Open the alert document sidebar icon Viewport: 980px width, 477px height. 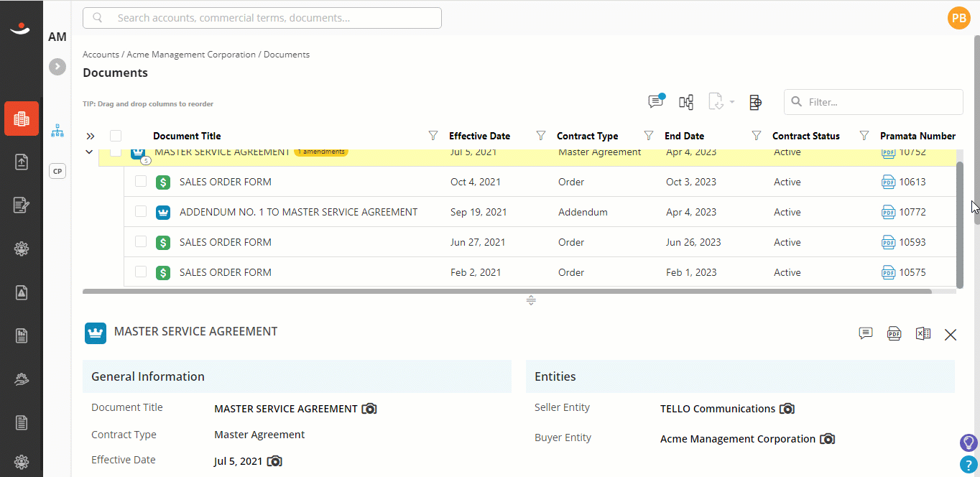click(22, 292)
